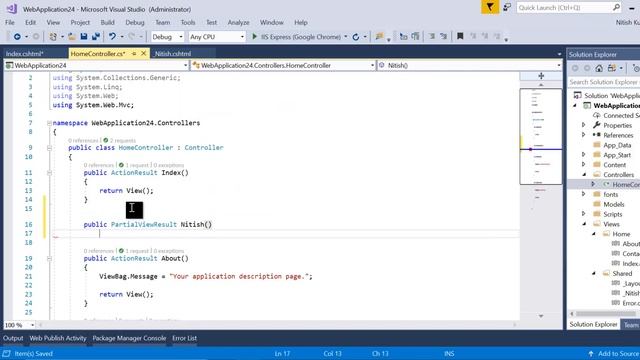Switch to the _Nitish.cshtml tab

pos(173,53)
